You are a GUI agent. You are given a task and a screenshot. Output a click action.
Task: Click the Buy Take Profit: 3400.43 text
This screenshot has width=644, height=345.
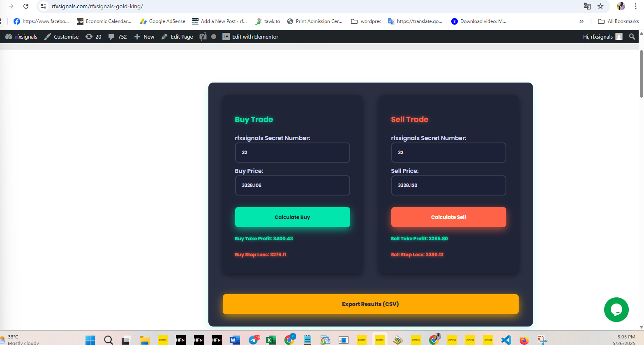point(264,239)
